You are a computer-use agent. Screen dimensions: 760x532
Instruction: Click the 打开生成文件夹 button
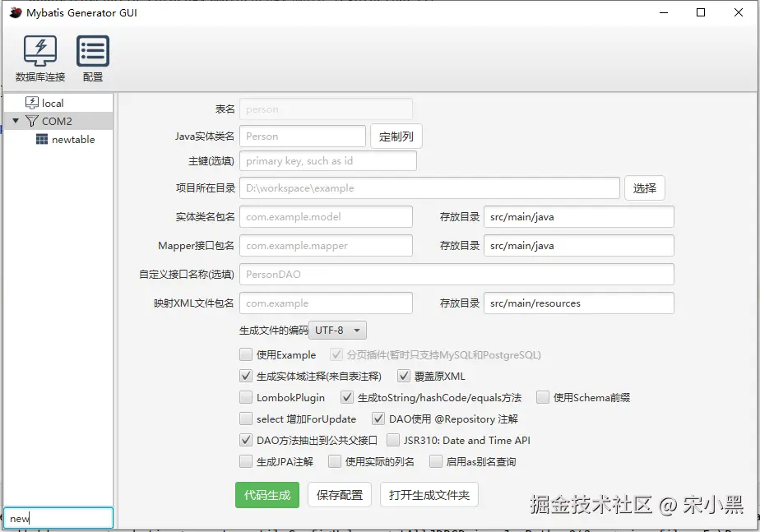click(429, 495)
